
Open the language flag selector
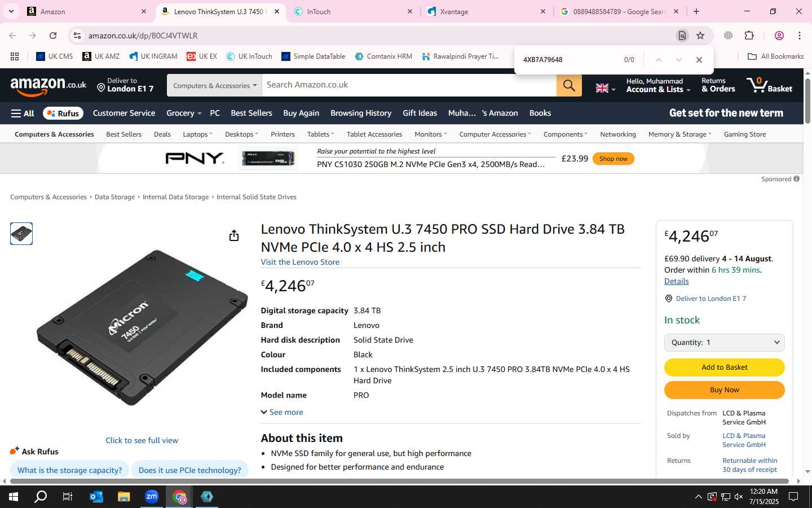coord(606,88)
